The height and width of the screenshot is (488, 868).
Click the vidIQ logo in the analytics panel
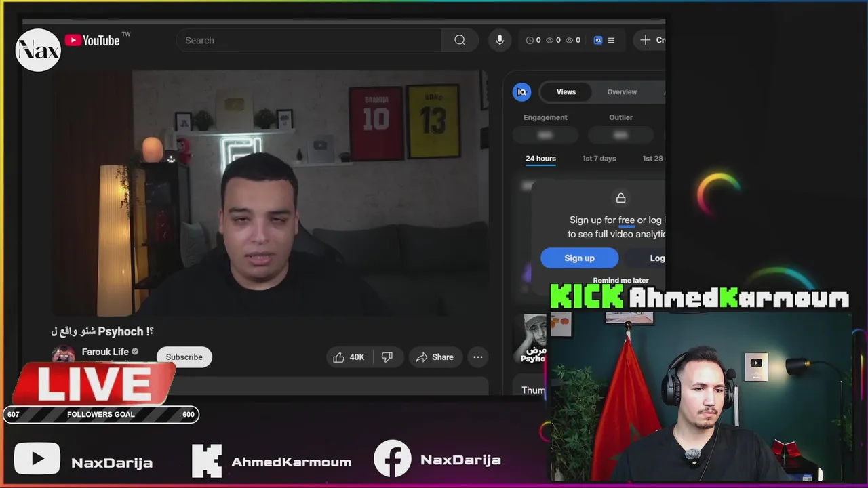[521, 92]
